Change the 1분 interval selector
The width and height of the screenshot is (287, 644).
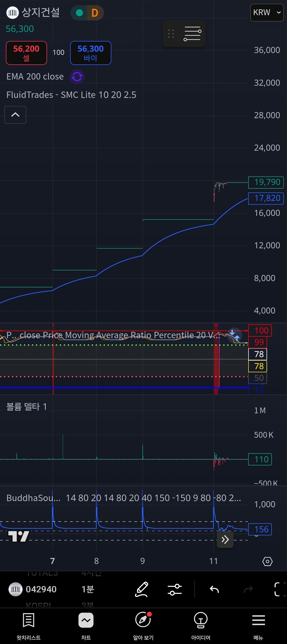[x=88, y=589]
